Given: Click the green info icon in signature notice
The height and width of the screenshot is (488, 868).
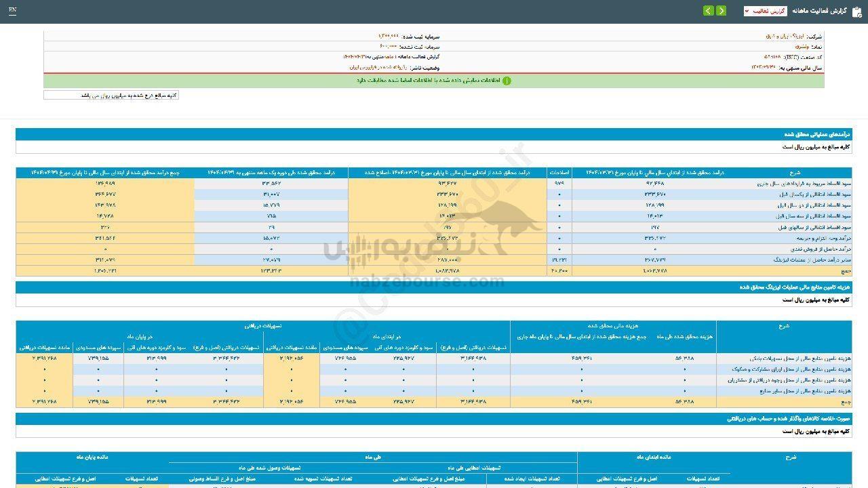Looking at the screenshot, I should [507, 81].
